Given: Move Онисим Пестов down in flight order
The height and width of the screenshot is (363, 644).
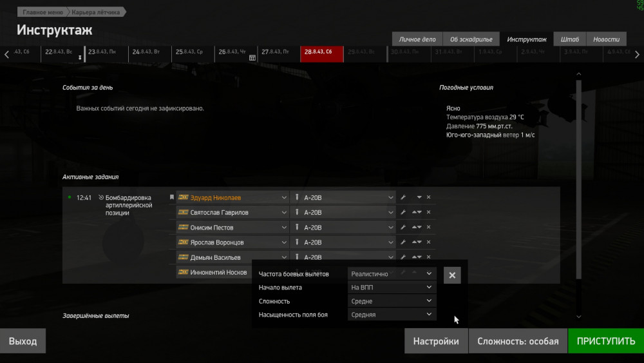Looking at the screenshot, I should [x=419, y=227].
